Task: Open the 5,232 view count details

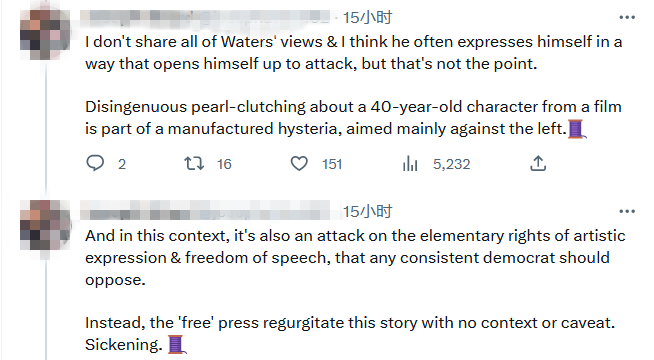Action: point(452,164)
